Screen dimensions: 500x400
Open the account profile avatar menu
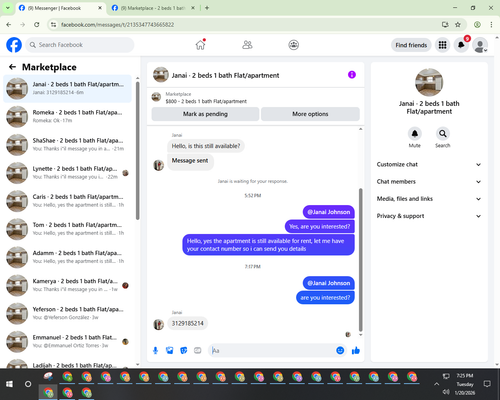[x=480, y=45]
